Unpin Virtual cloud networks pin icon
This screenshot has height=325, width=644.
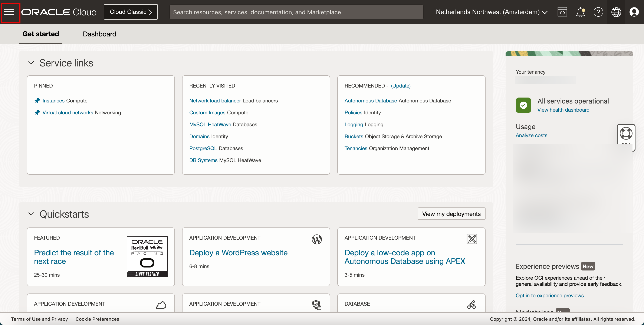click(37, 112)
